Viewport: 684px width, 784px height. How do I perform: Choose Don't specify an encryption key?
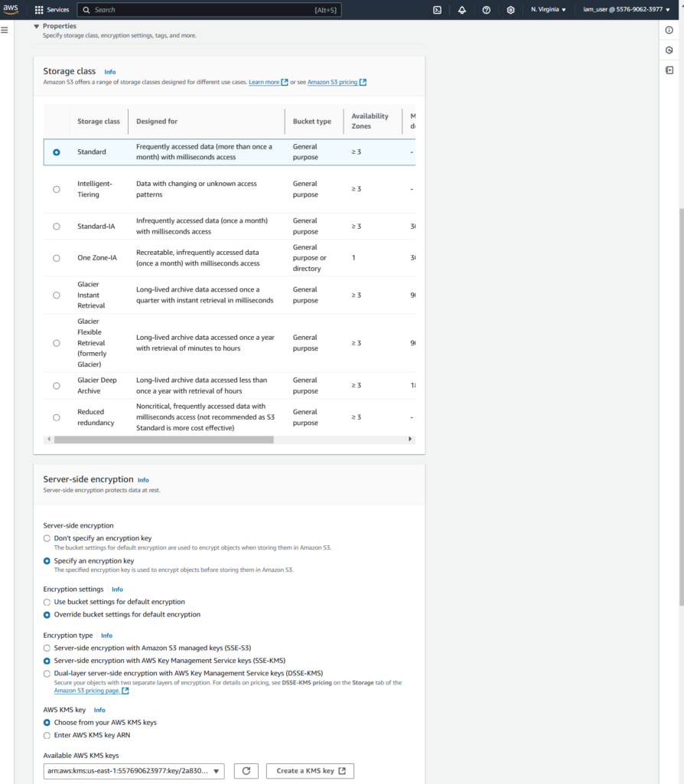[x=47, y=538]
